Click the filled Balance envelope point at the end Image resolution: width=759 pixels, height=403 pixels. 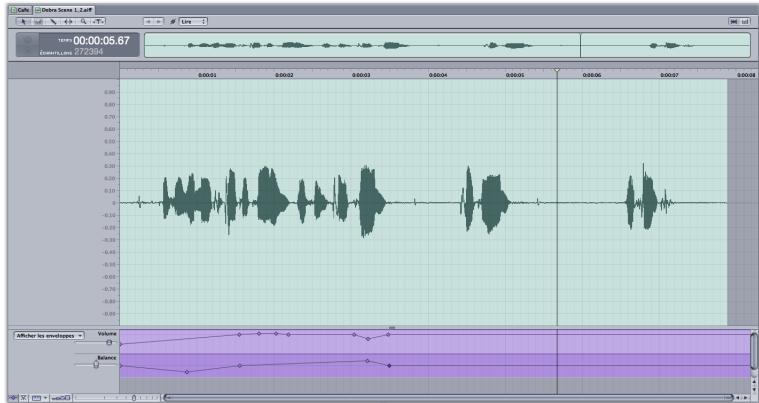point(389,366)
